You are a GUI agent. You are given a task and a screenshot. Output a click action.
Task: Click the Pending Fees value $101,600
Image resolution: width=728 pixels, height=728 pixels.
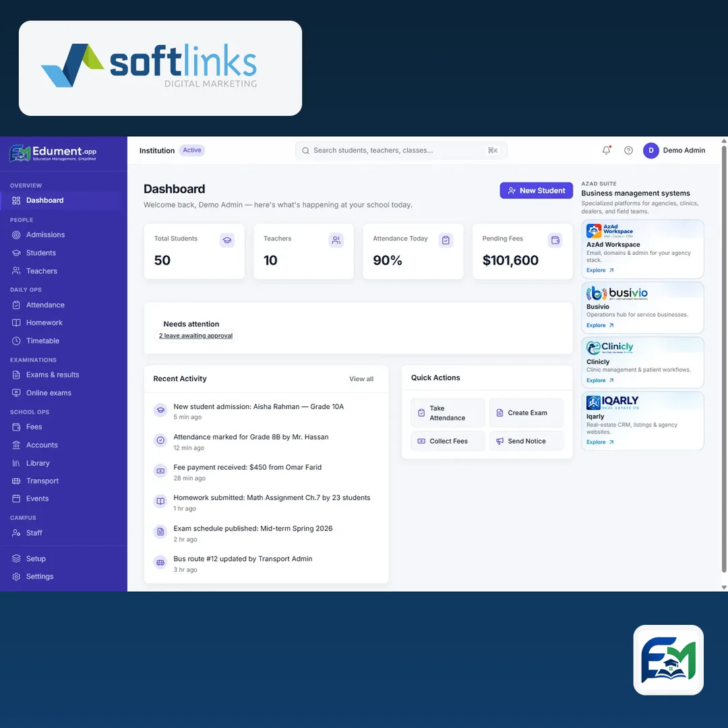point(510,260)
